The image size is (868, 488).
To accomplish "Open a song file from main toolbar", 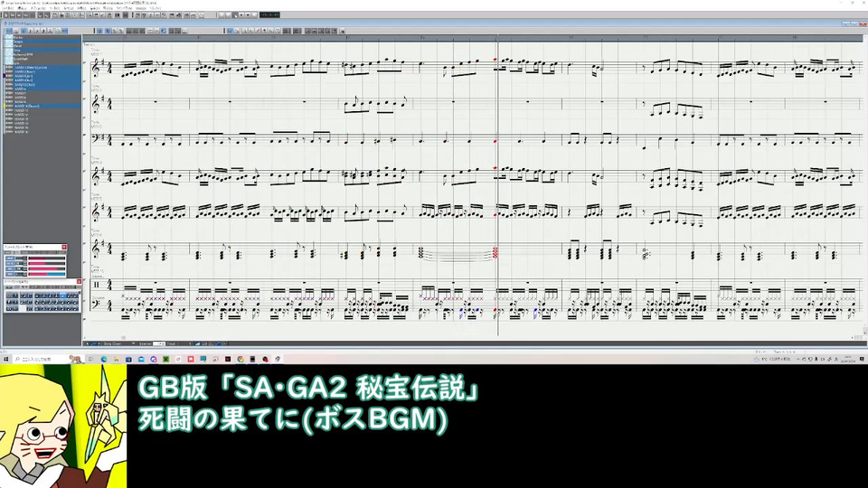I will point(13,15).
